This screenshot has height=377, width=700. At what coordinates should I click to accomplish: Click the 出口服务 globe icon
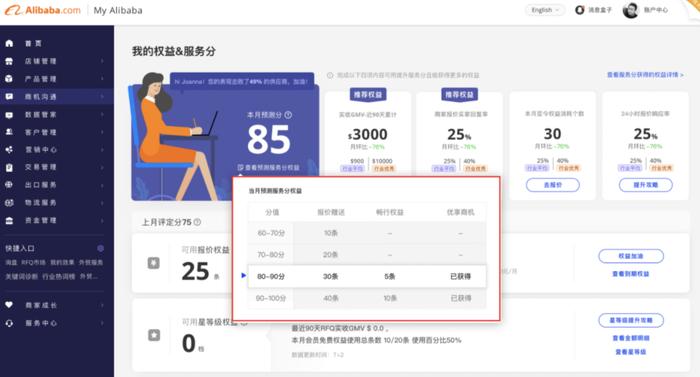point(9,184)
